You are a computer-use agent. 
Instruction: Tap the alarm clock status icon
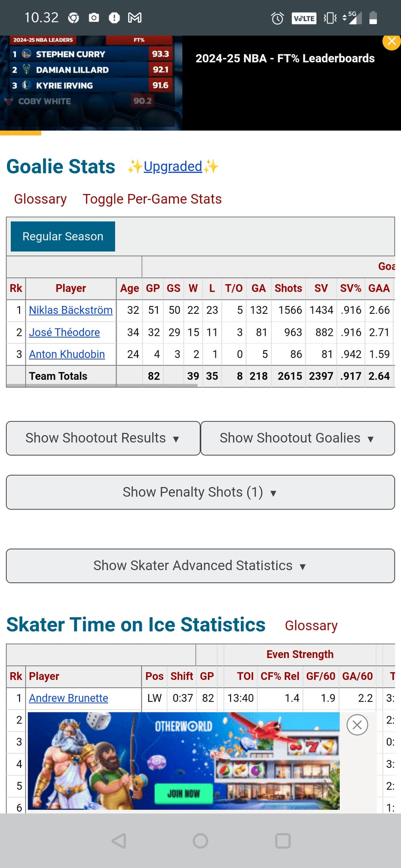click(x=277, y=18)
